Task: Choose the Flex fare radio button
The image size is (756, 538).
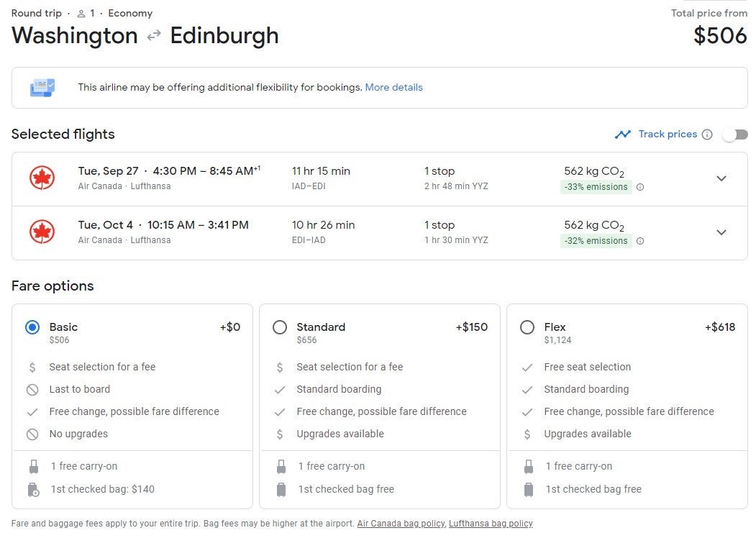Action: click(x=527, y=327)
